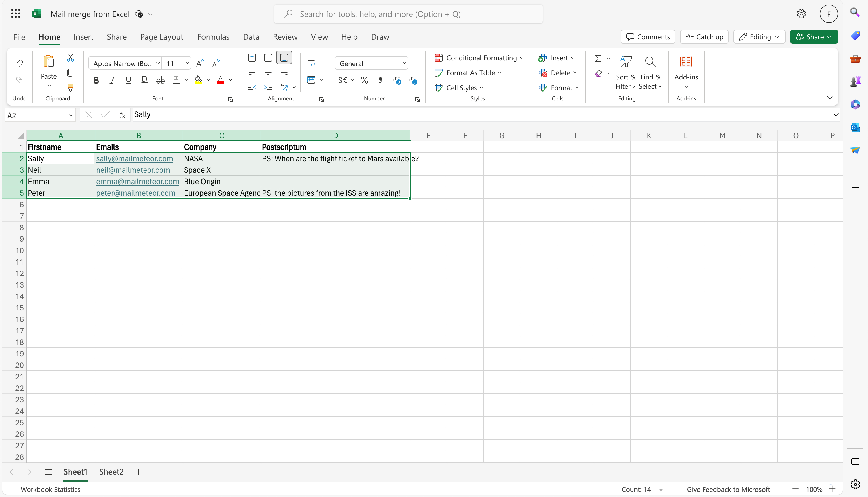
Task: Click the Catch up button
Action: 704,37
